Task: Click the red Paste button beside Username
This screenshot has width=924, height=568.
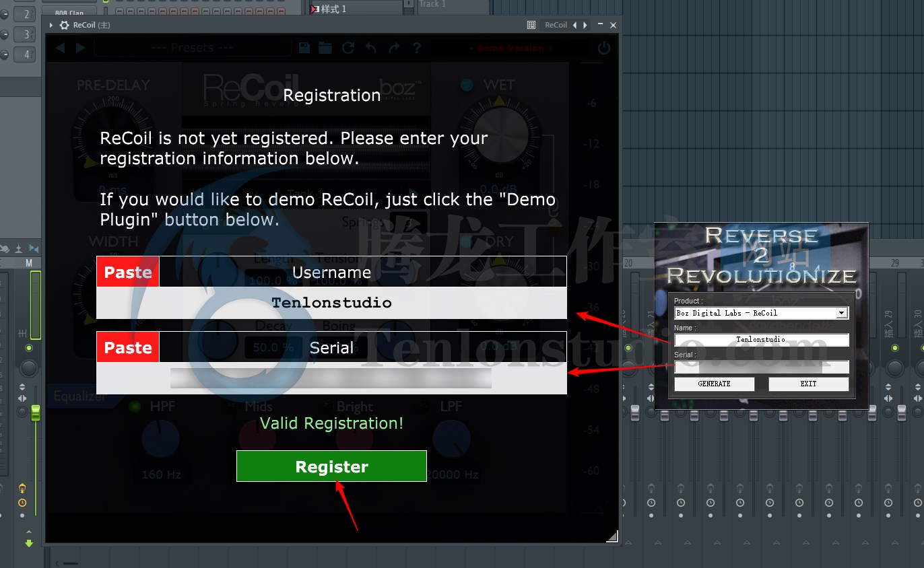Action: tap(128, 272)
